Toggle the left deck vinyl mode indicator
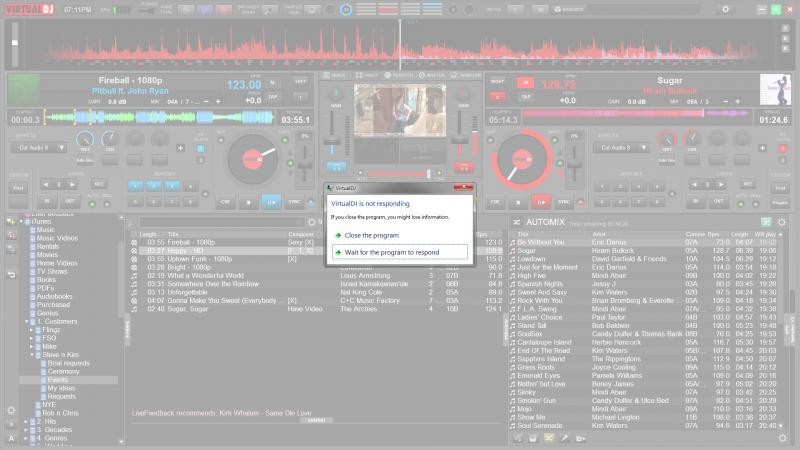Screen dimensions: 800x450 (x=285, y=140)
